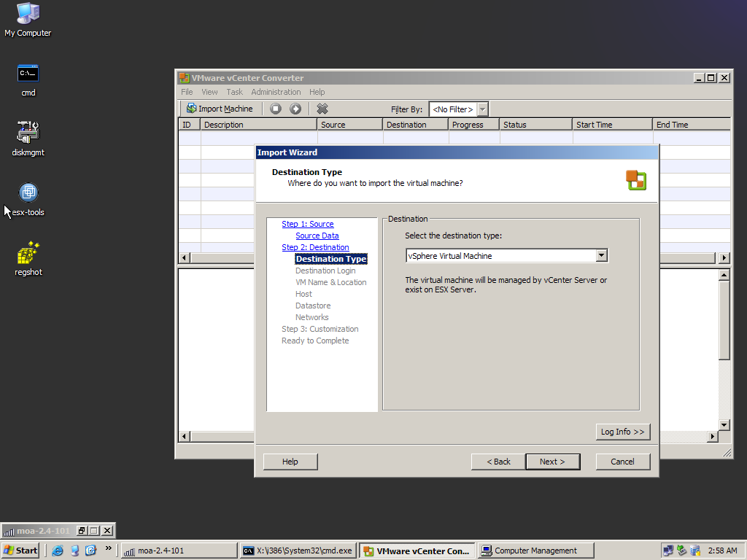The width and height of the screenshot is (747, 560).
Task: Open the Task menu
Action: [234, 92]
